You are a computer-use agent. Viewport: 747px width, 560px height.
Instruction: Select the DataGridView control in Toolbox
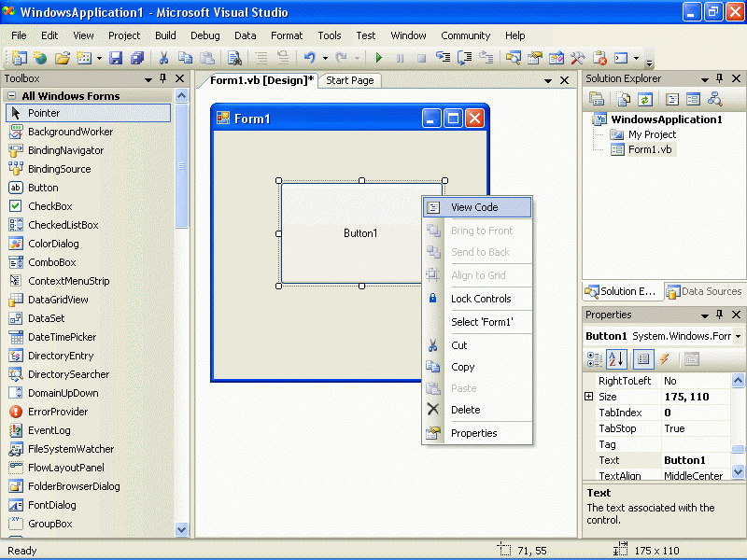tap(88, 300)
